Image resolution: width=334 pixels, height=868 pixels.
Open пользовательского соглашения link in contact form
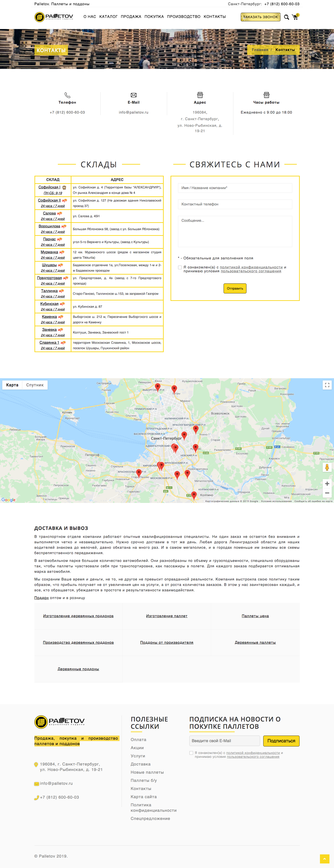(x=251, y=271)
